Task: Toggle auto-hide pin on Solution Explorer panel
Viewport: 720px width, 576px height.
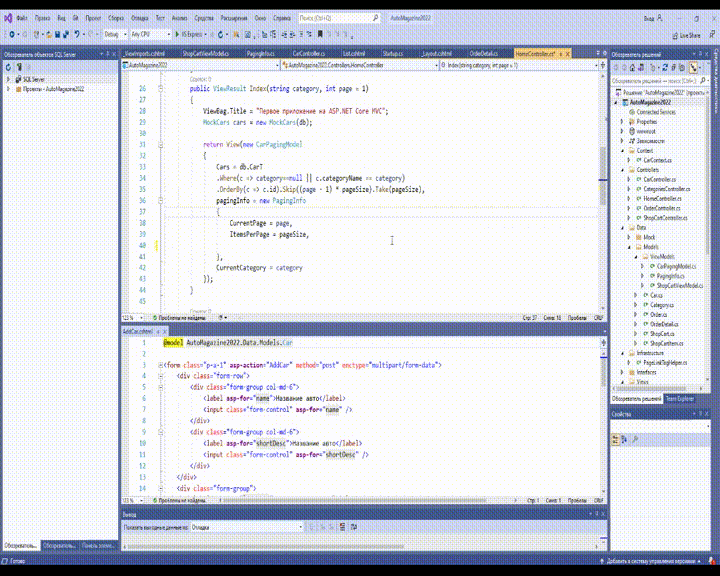Action: pyautogui.click(x=700, y=54)
